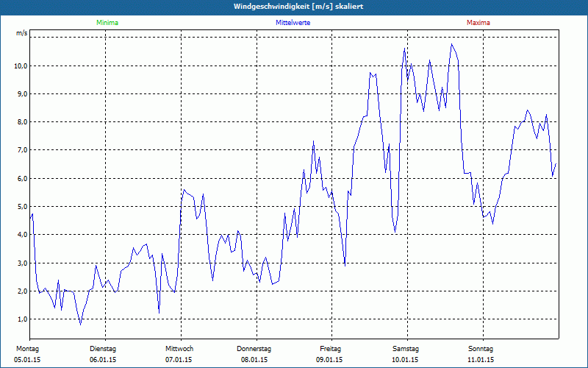Click the 6,0 y-axis value
Viewport: 588px width, 368px height.
pos(22,178)
